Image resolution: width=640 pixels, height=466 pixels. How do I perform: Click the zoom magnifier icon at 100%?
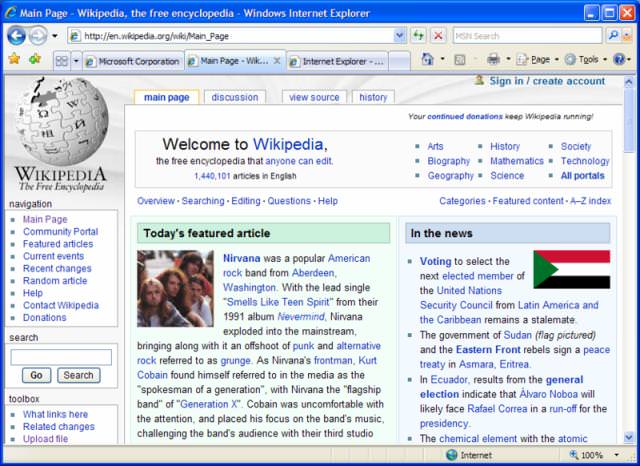pos(574,455)
